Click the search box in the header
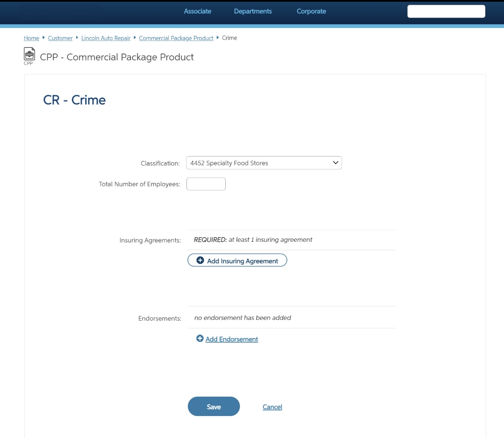This screenshot has width=504, height=438. (446, 12)
